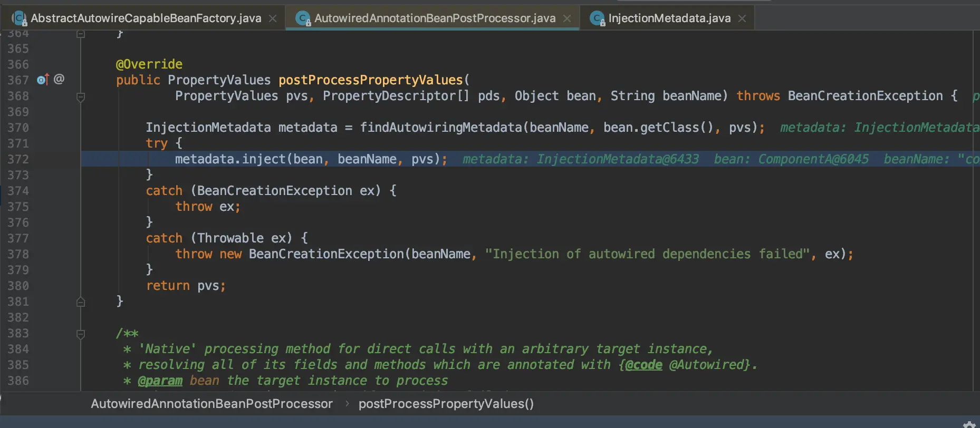The image size is (980, 428).
Task: Click 'Throwable' in the second catch clause
Action: 230,238
